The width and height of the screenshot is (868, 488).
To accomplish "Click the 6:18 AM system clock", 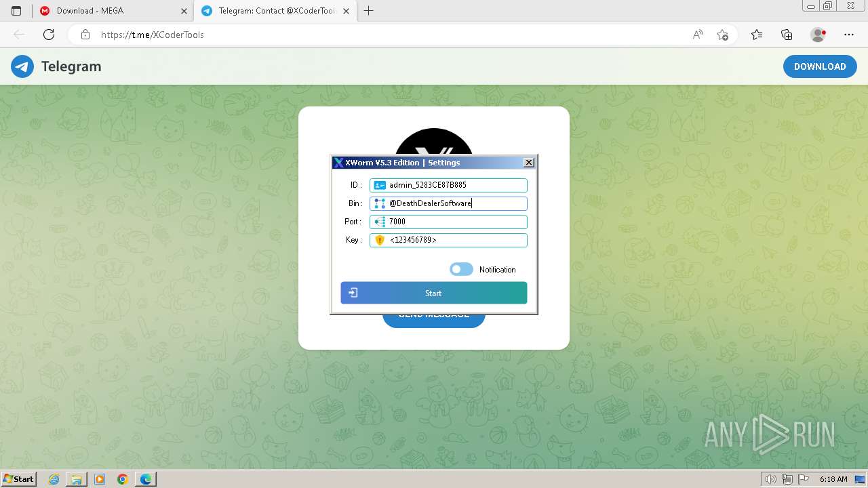I will pos(833,479).
